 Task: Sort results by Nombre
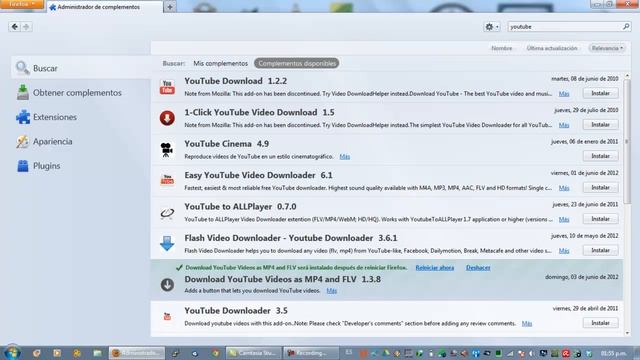[x=502, y=48]
